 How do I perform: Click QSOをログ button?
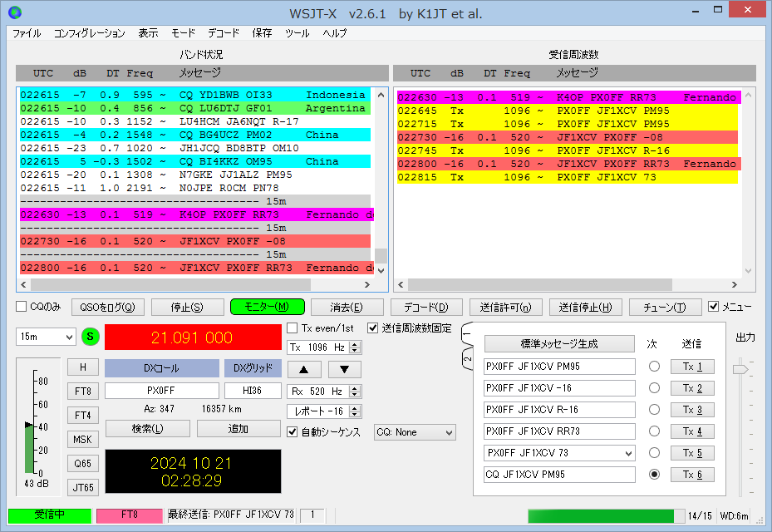point(108,308)
